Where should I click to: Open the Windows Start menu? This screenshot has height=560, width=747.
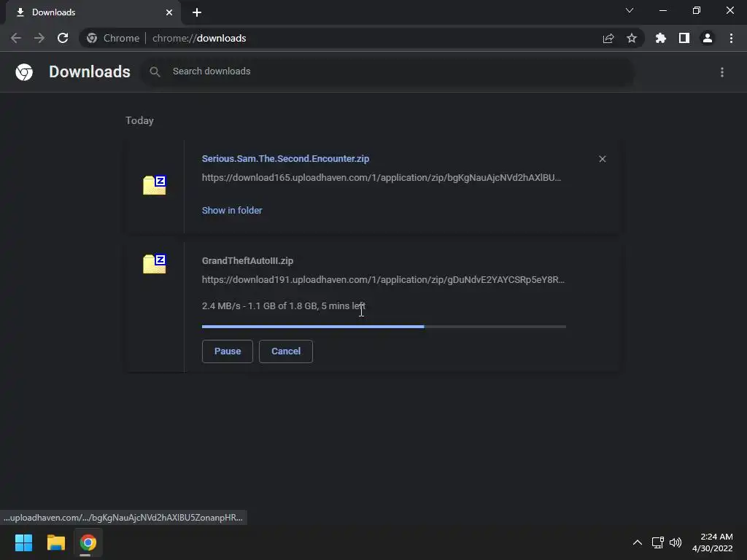tap(23, 542)
